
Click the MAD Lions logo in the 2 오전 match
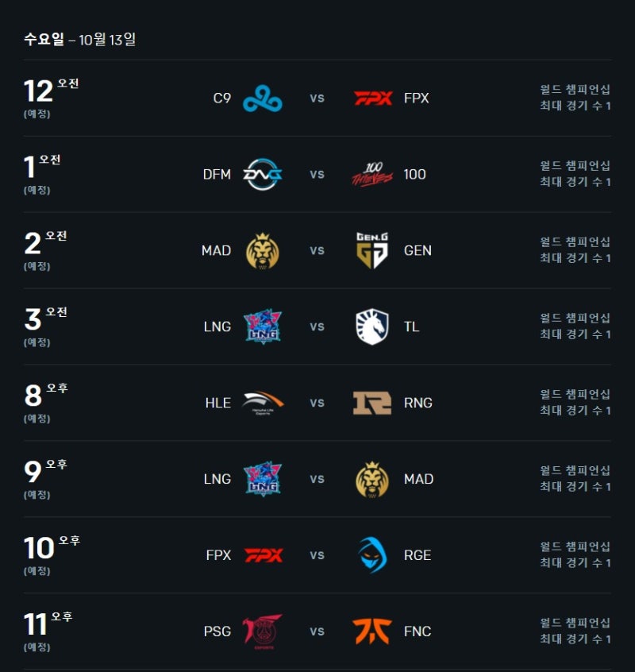pyautogui.click(x=263, y=251)
